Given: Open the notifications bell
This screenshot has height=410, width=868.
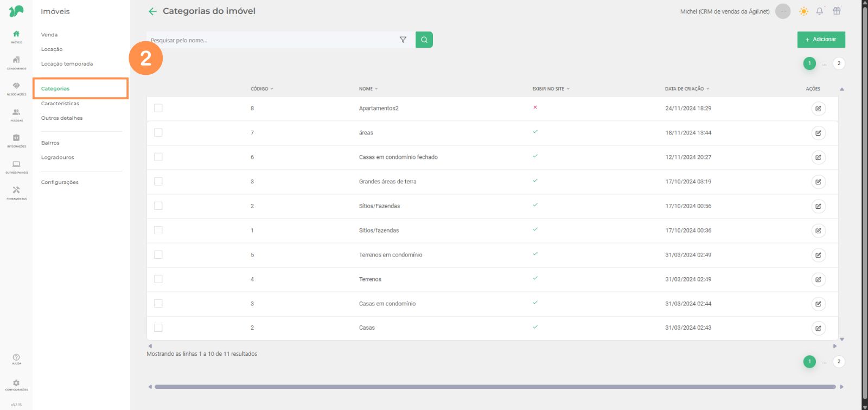Looking at the screenshot, I should 819,11.
